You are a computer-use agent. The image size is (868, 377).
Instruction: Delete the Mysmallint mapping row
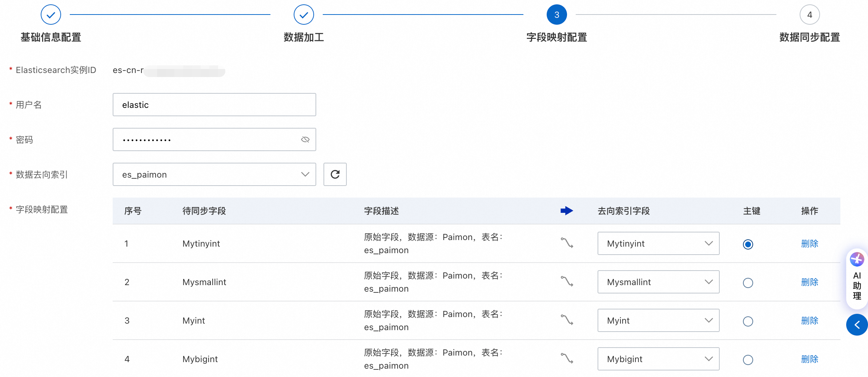(810, 282)
